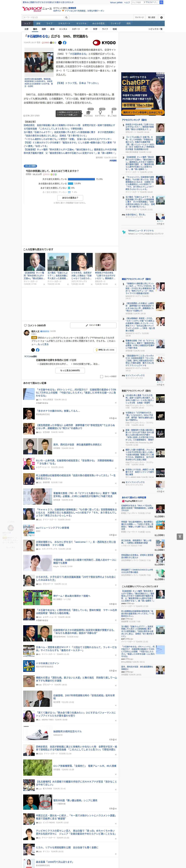Click the ヘルプ link at top
Image resolution: width=186 pixels, height=868 pixels.
[x=127, y=2]
